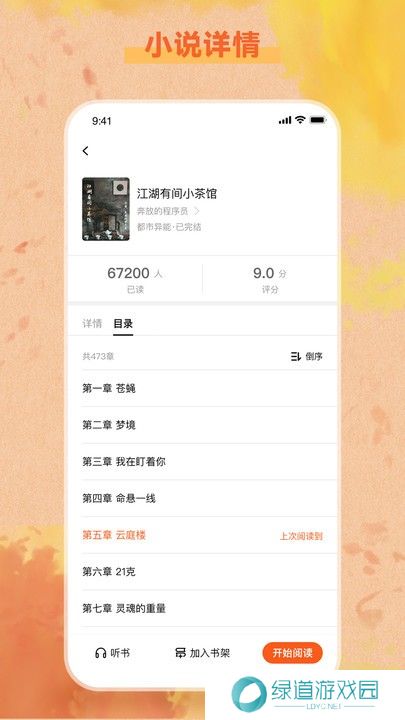405x720 pixels.
Task: Start reading with the 开始阅读 button
Action: click(292, 653)
